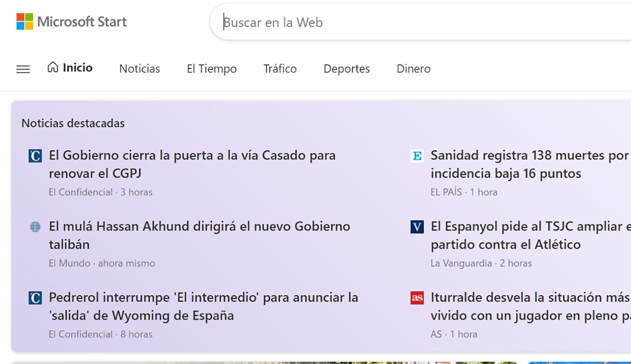This screenshot has width=631, height=364.
Task: Open the El Tiempo section
Action: [x=212, y=69]
